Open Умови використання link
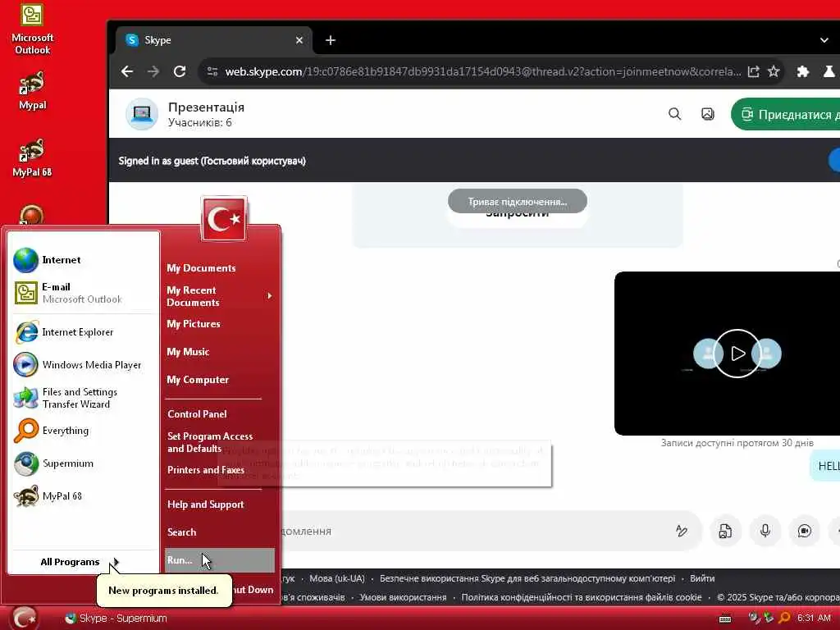Image resolution: width=840 pixels, height=630 pixels. point(403,597)
